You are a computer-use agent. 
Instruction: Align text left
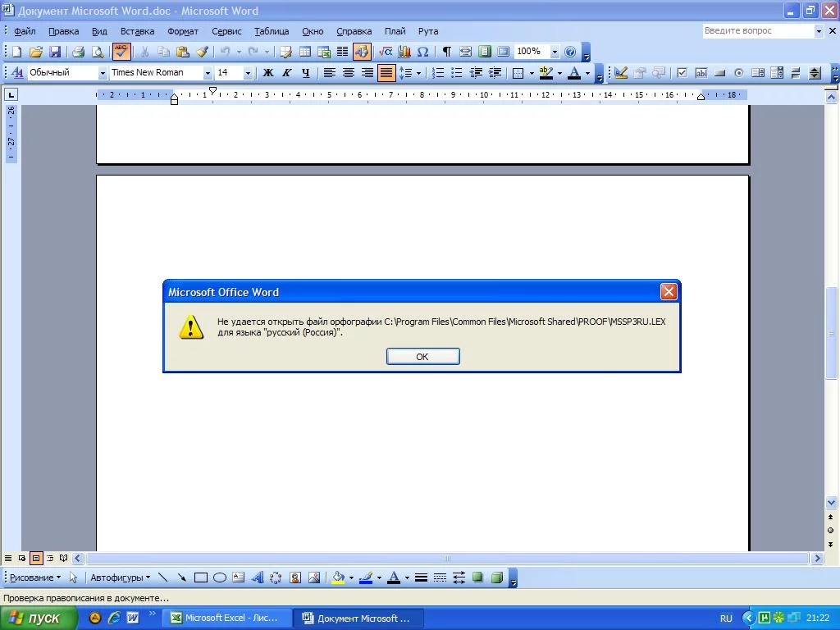pos(330,73)
